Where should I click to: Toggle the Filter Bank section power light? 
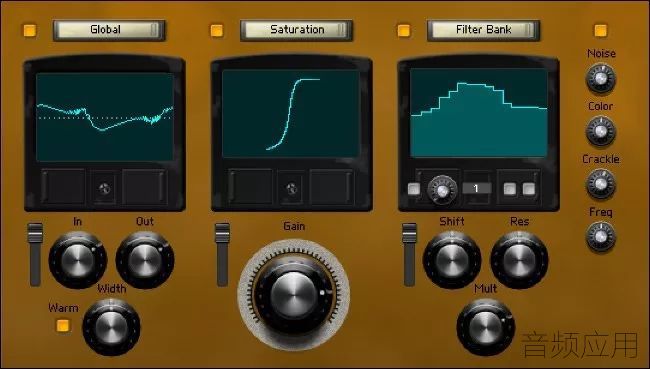pos(404,30)
